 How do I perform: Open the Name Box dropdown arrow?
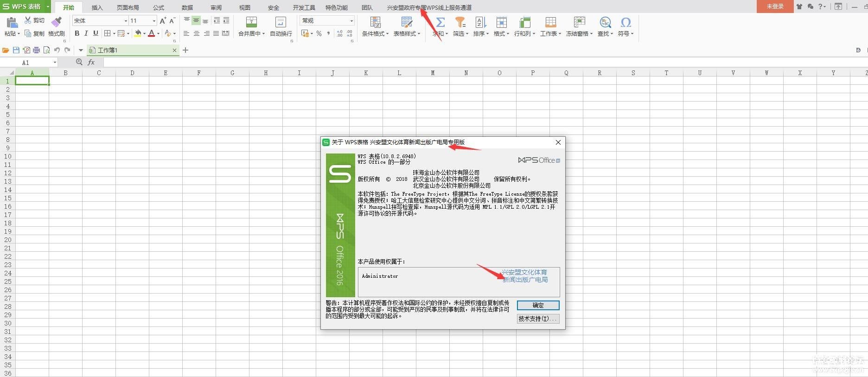pos(55,62)
